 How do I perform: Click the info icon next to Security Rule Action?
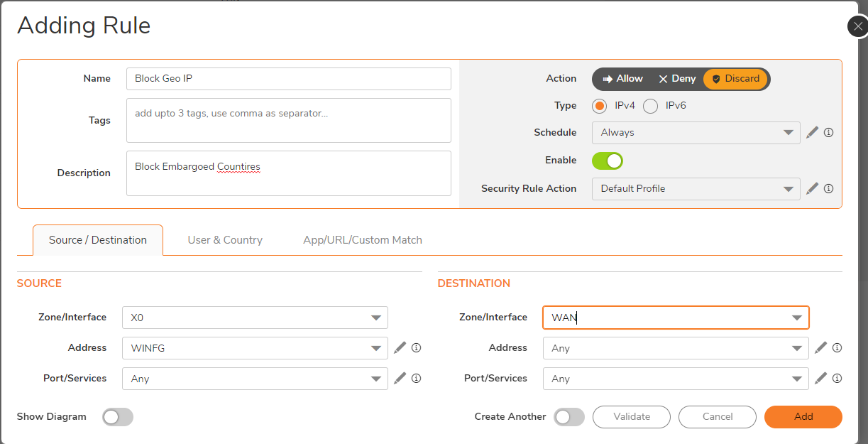[x=828, y=188]
